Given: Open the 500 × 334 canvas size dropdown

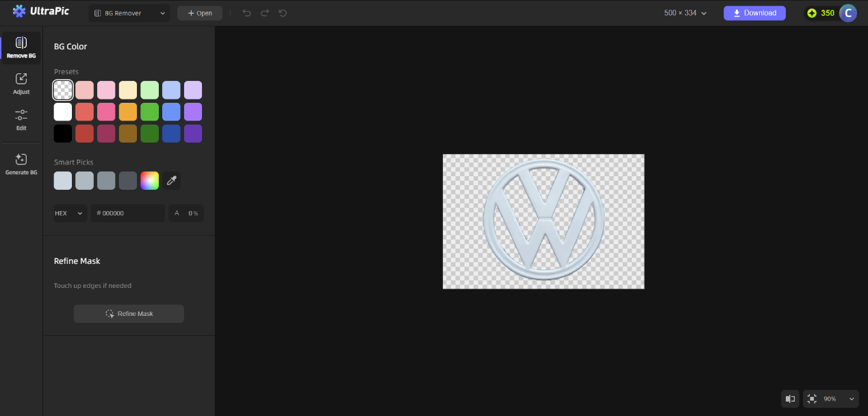Looking at the screenshot, I should (685, 12).
